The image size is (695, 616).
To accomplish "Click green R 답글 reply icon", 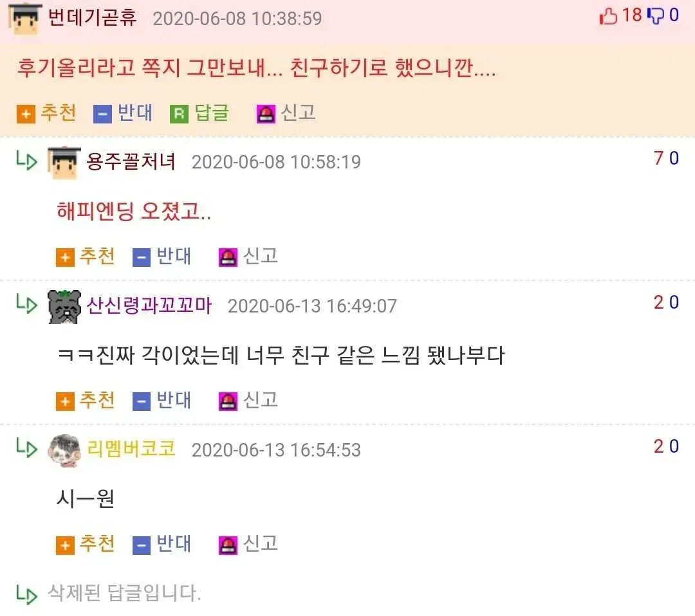I will 179,114.
